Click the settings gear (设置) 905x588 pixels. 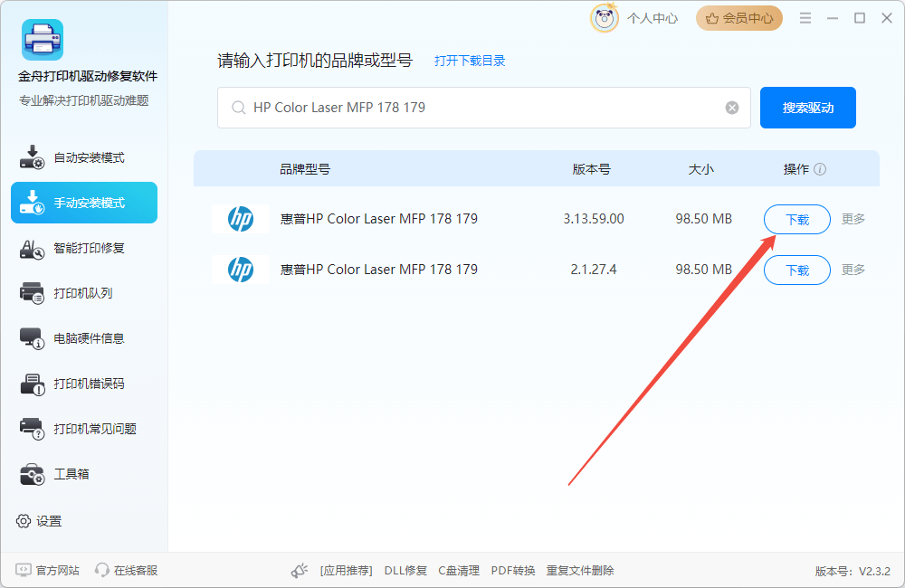coord(24,521)
